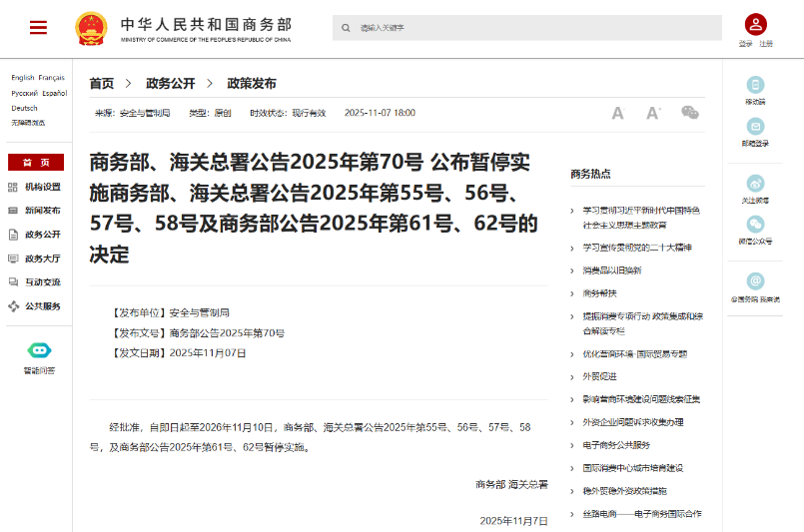Open 新闻发布 in the sidebar menu
804x532 pixels.
point(43,211)
